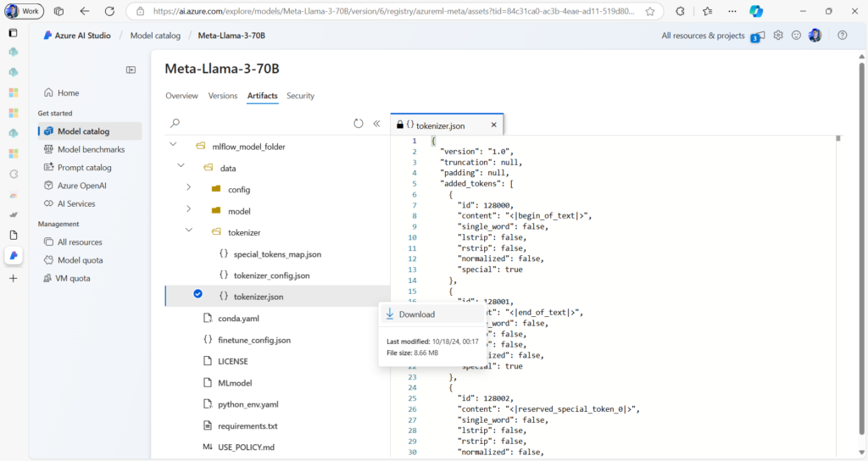
Task: Click the Model catalog breadcrumb
Action: [155, 36]
